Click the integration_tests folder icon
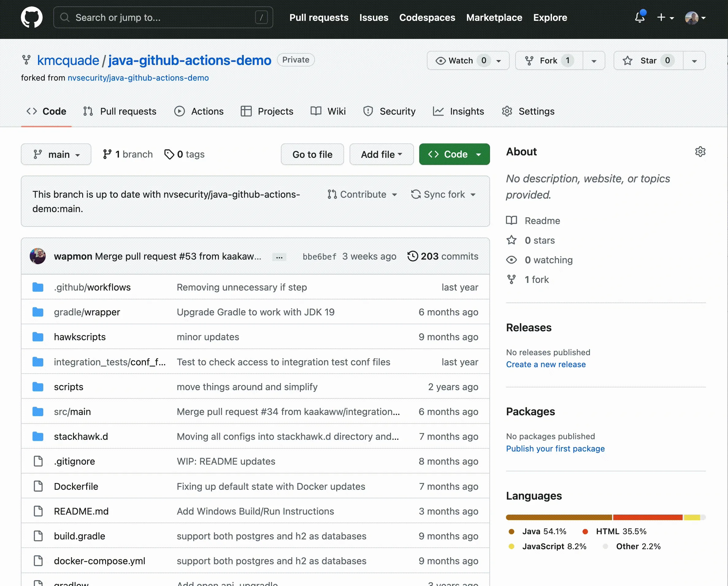The width and height of the screenshot is (728, 586). (38, 362)
